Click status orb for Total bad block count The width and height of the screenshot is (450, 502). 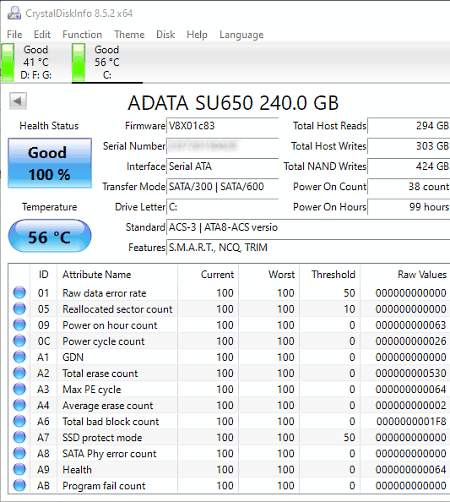tap(19, 421)
